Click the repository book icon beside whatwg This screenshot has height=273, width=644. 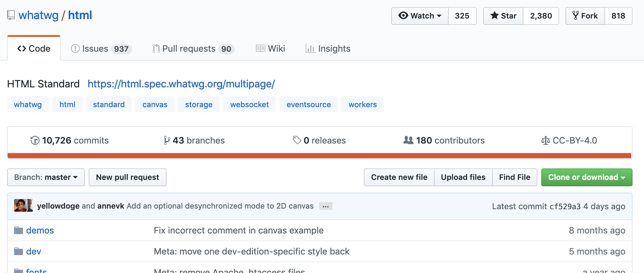(11, 15)
